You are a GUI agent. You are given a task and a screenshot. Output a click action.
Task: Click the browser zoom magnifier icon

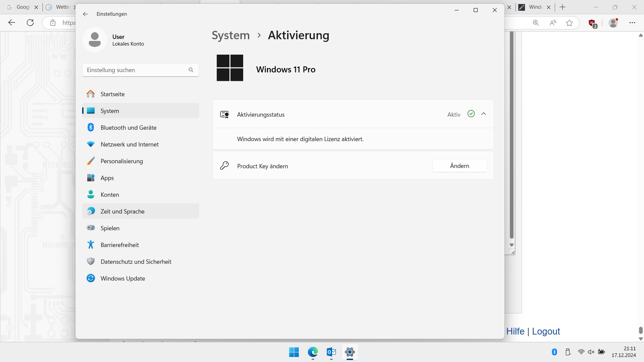(x=536, y=23)
